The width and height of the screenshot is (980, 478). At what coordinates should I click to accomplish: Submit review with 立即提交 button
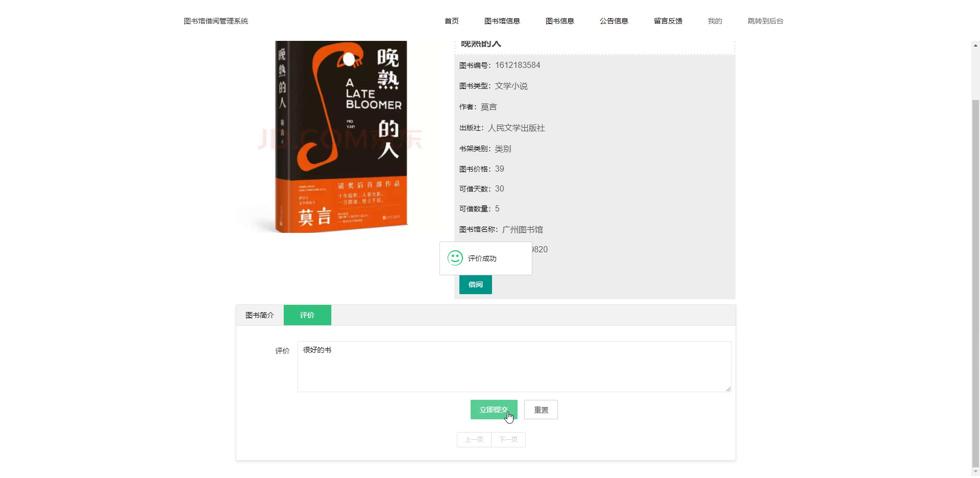[494, 410]
